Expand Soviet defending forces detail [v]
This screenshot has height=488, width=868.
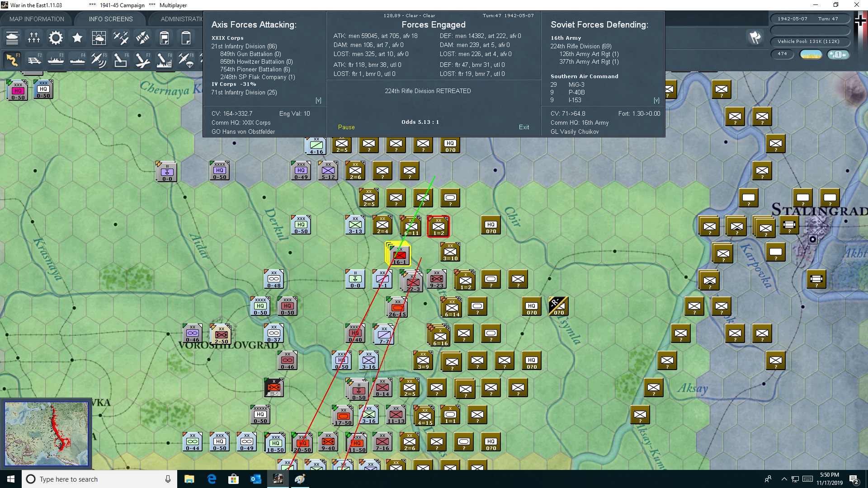(x=656, y=100)
